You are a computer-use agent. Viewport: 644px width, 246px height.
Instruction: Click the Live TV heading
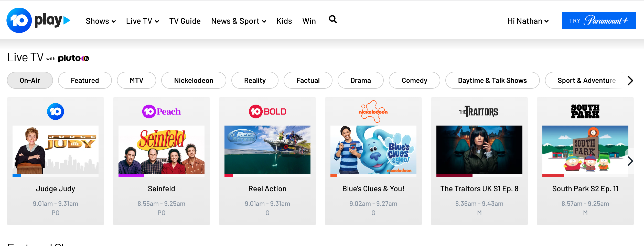tap(25, 57)
